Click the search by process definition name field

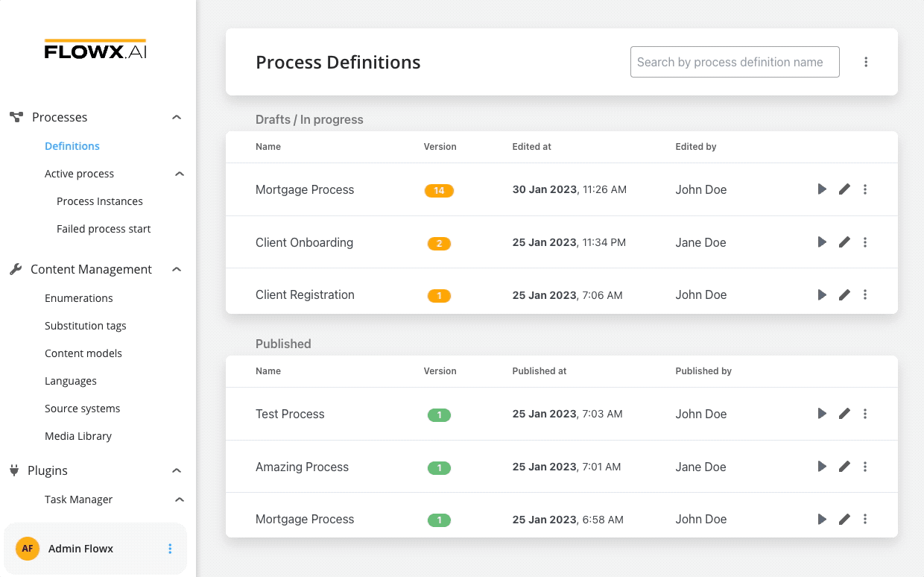click(734, 62)
